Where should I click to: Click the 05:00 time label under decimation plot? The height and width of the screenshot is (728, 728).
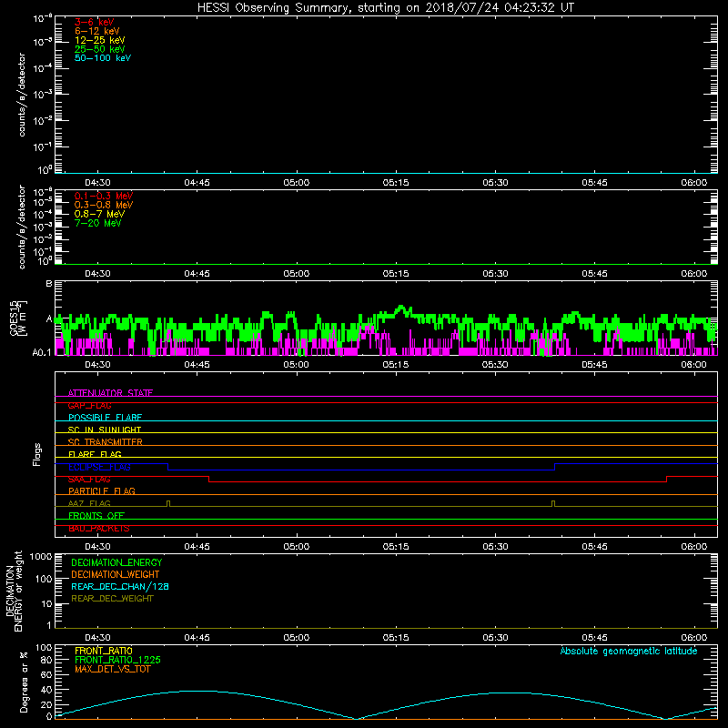pos(297,638)
